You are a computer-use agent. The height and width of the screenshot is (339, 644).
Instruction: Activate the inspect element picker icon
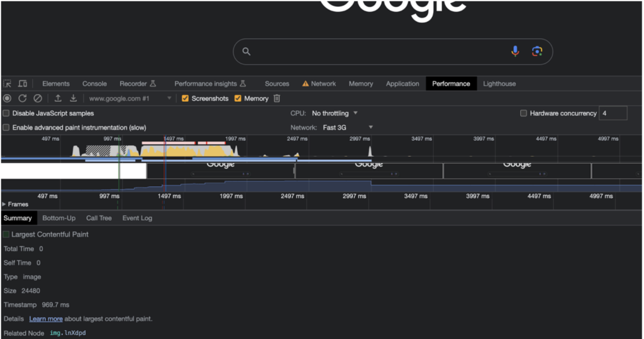coord(8,84)
